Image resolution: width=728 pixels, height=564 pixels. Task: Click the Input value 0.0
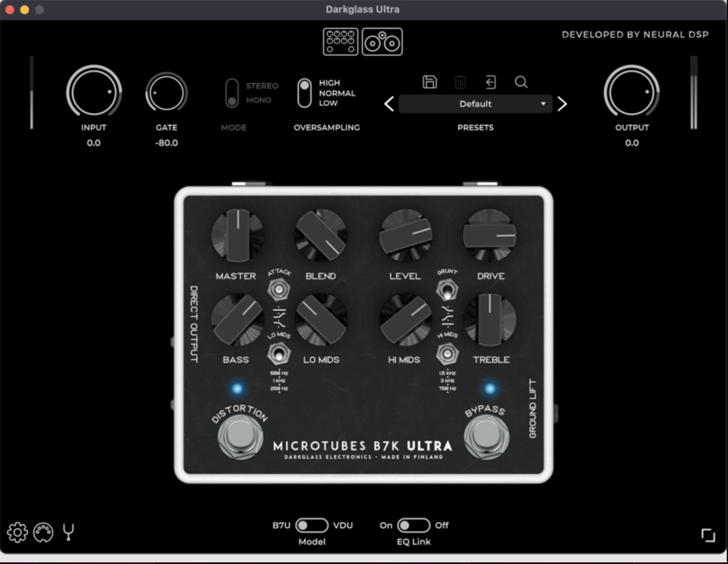tap(94, 143)
